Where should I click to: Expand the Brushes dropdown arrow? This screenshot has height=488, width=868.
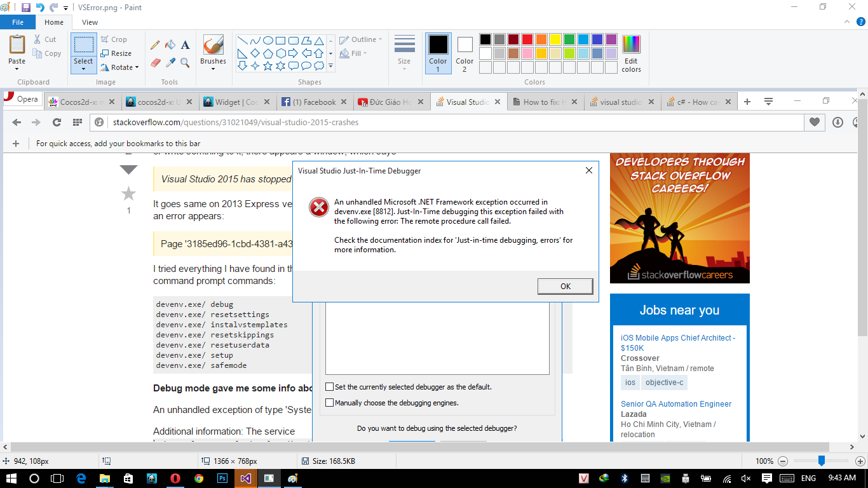pos(213,69)
